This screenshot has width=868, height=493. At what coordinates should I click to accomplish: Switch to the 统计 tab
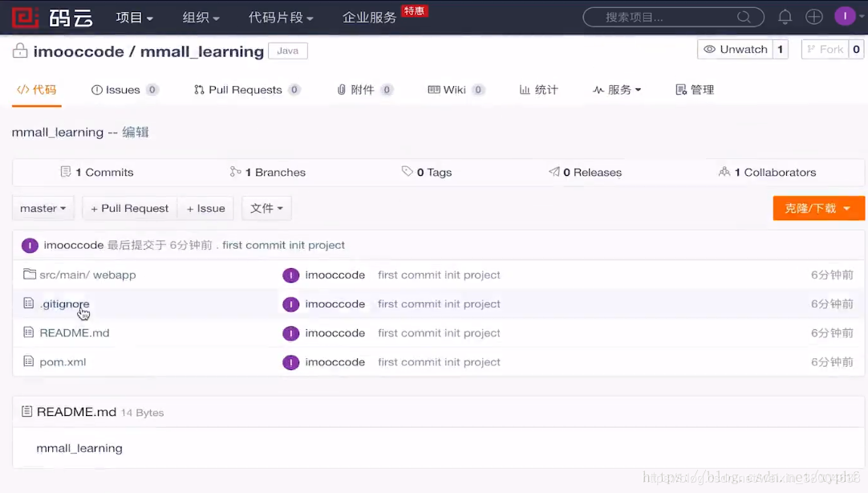point(538,90)
